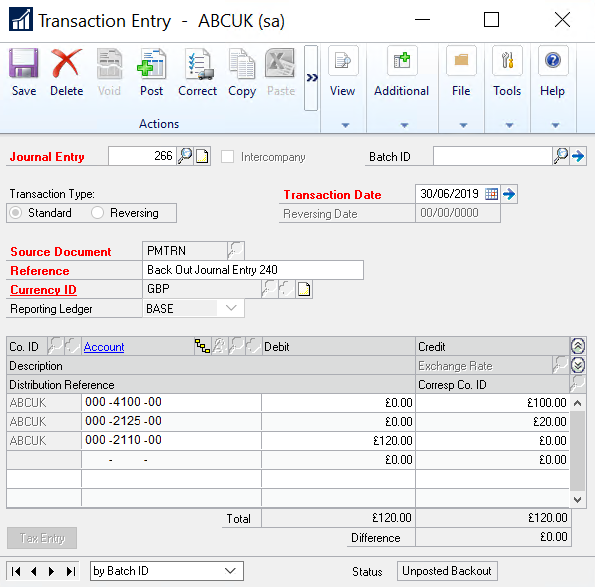
Task: Click Batch ID blue expansion arrow
Action: 578,156
